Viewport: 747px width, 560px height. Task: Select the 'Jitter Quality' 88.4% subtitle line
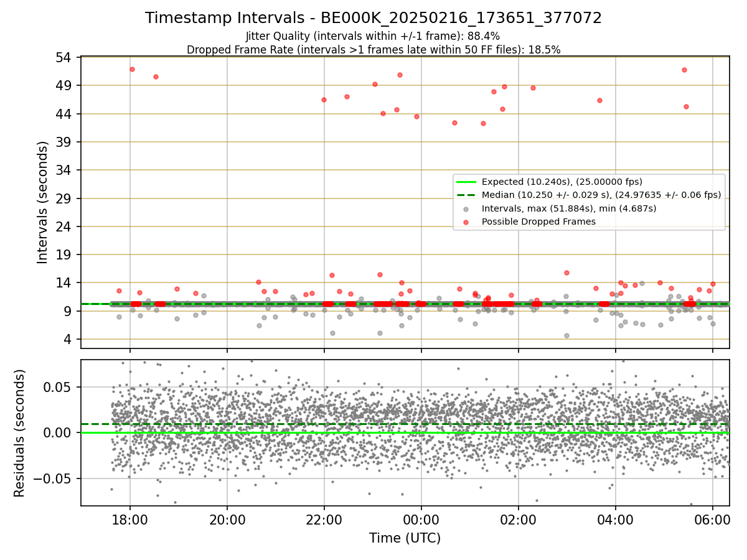click(x=373, y=37)
